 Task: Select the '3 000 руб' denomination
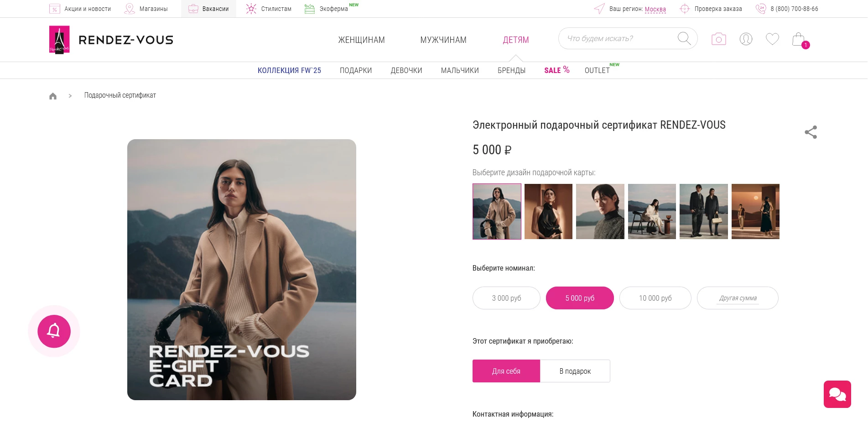[506, 298]
